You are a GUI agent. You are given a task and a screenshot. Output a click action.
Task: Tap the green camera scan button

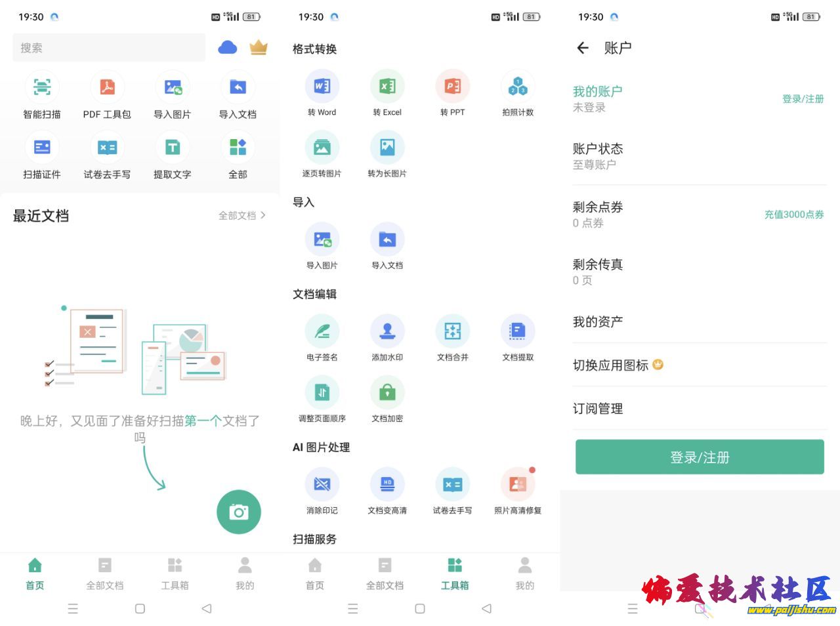click(239, 512)
